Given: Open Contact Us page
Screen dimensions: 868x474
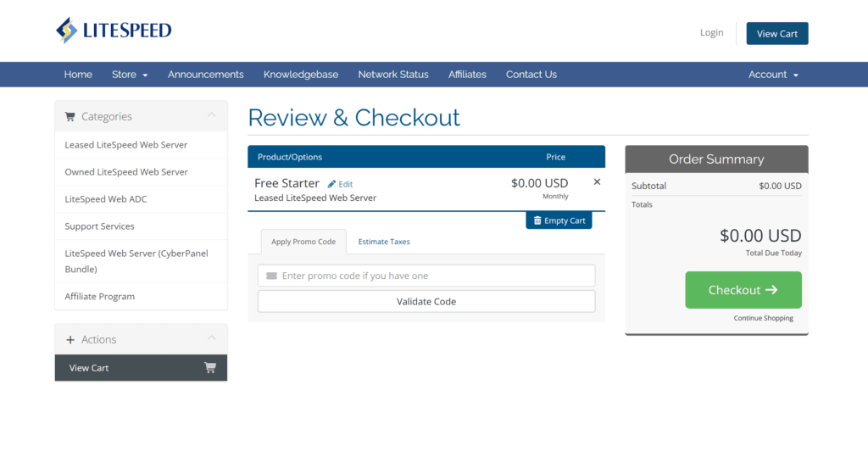Looking at the screenshot, I should (531, 75).
